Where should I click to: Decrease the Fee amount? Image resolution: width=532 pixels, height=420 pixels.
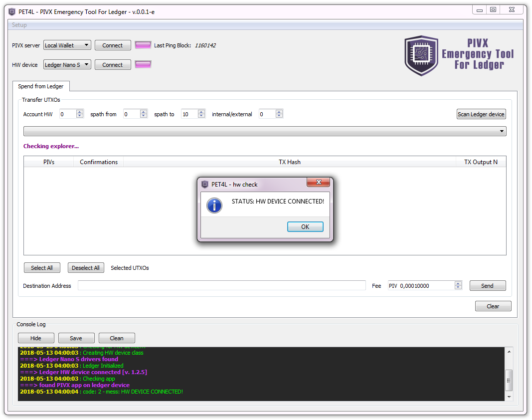tap(458, 288)
